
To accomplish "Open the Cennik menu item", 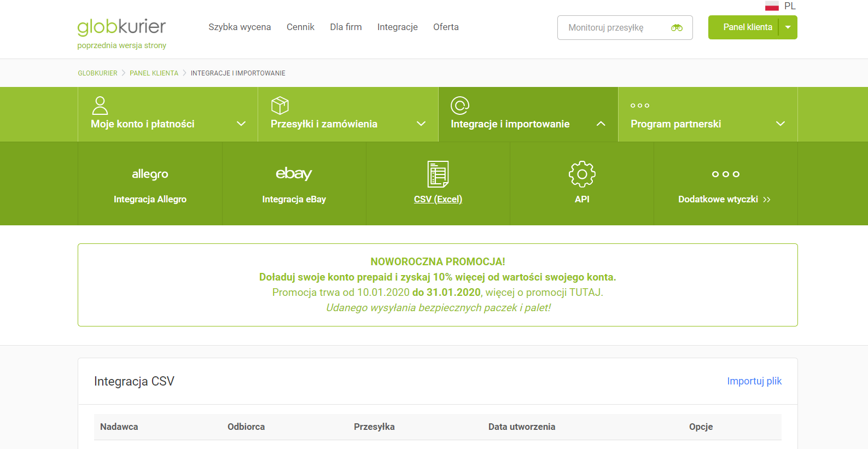I will (x=300, y=27).
